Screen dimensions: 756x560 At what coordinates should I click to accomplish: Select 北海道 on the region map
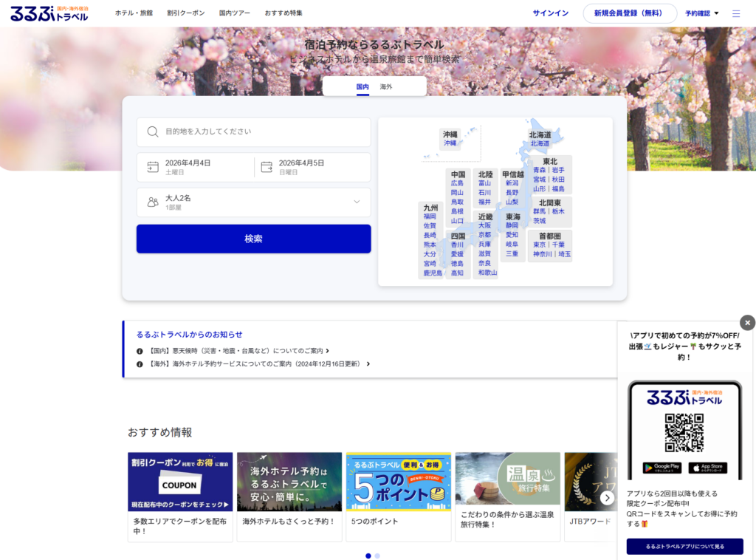click(x=540, y=143)
